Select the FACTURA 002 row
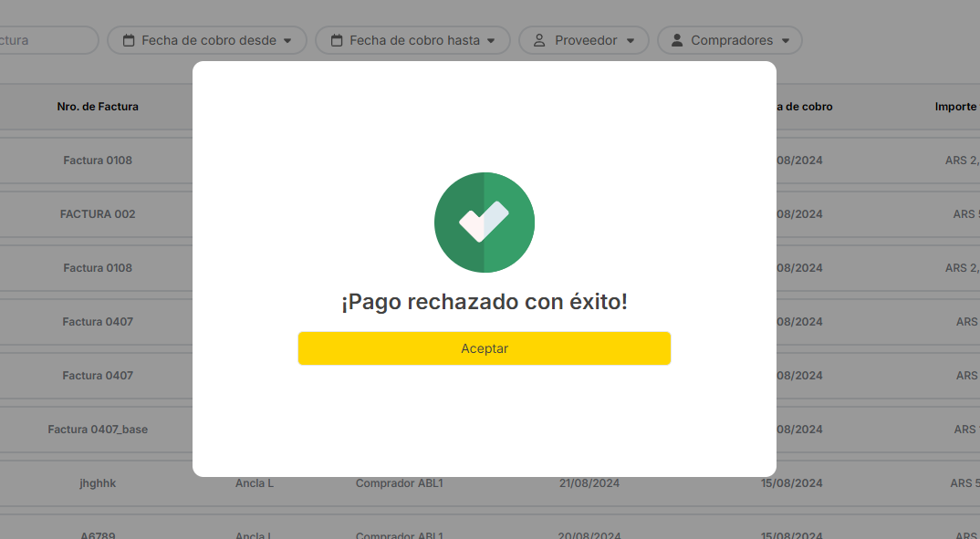 click(x=98, y=214)
